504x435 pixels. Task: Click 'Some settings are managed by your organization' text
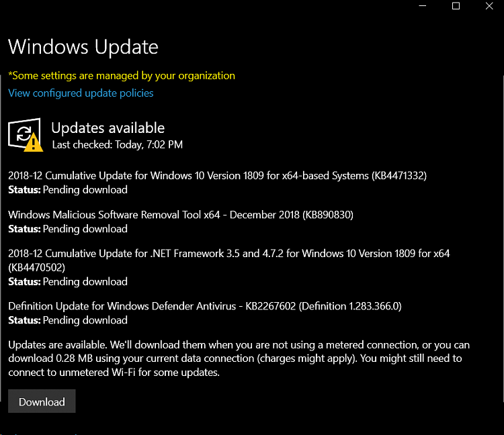tap(122, 76)
